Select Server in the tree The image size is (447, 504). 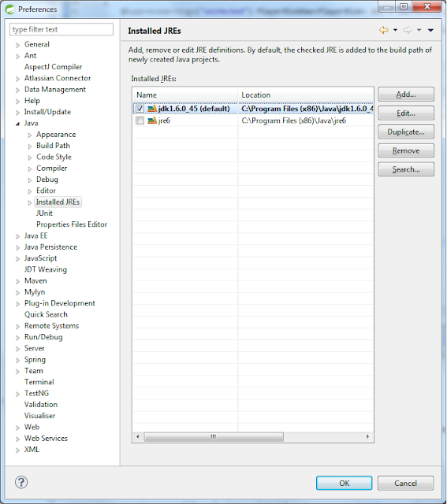(35, 348)
